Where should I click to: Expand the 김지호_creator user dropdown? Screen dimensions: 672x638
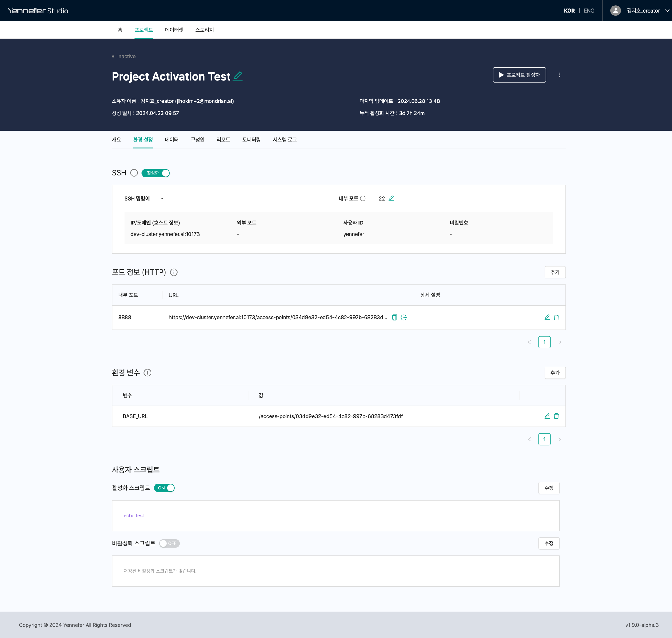(643, 11)
